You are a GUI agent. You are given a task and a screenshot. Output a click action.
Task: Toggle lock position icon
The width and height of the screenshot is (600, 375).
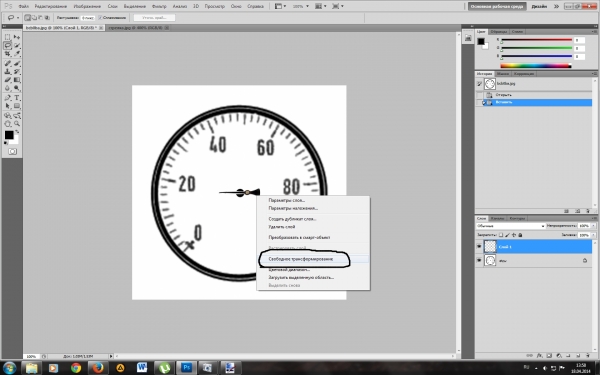[514, 235]
